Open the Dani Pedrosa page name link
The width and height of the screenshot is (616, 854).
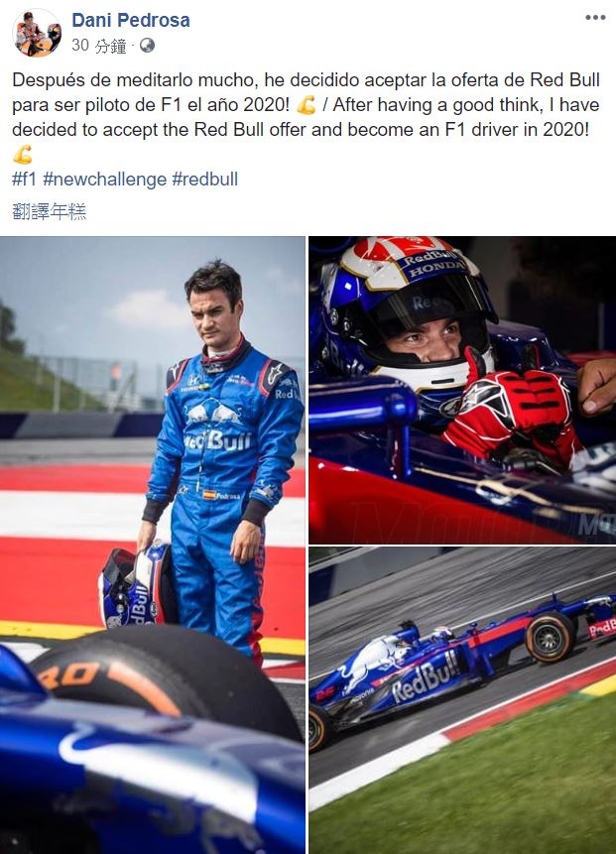click(131, 20)
